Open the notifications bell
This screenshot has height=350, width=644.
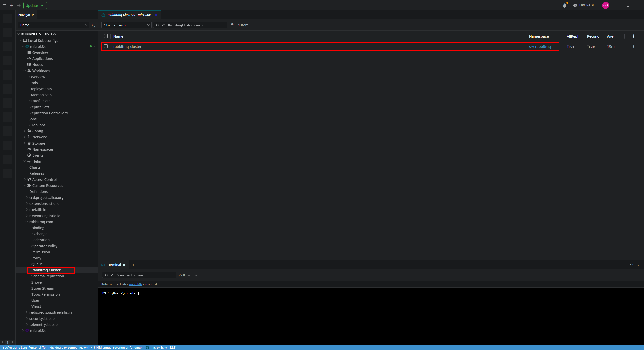click(x=565, y=5)
